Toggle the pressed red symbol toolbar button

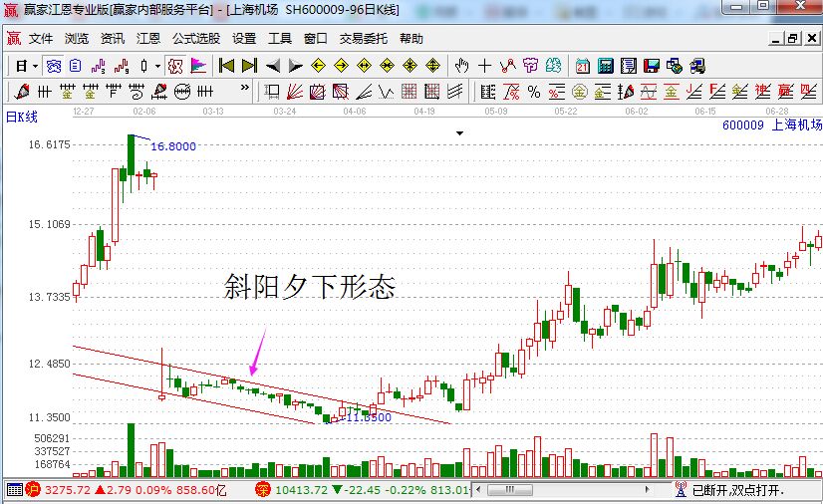[x=175, y=66]
